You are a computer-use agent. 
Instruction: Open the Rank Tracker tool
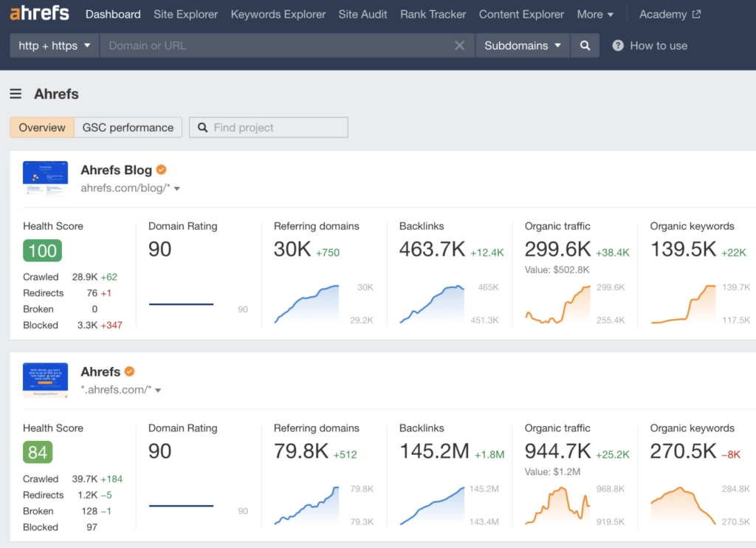coord(433,14)
